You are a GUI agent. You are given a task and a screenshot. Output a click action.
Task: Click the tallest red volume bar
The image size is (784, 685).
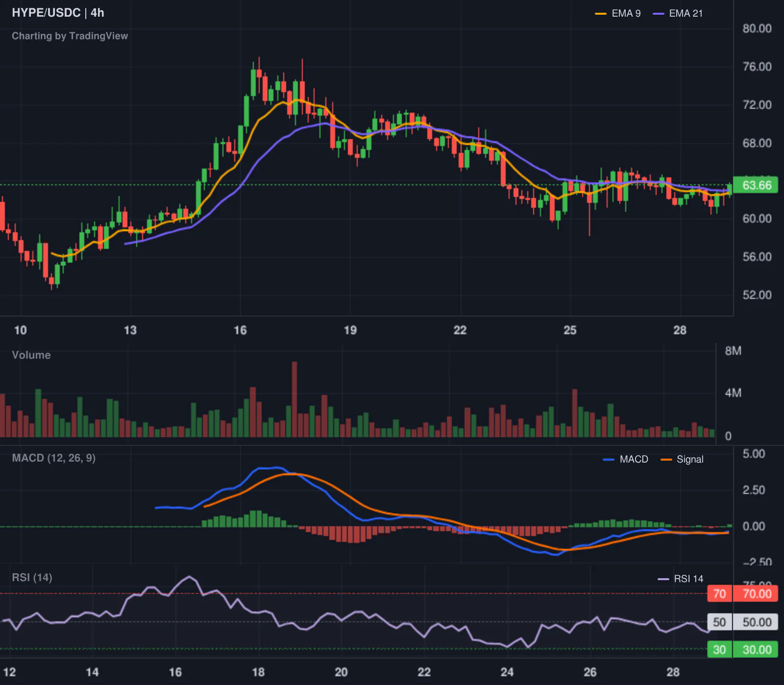294,399
